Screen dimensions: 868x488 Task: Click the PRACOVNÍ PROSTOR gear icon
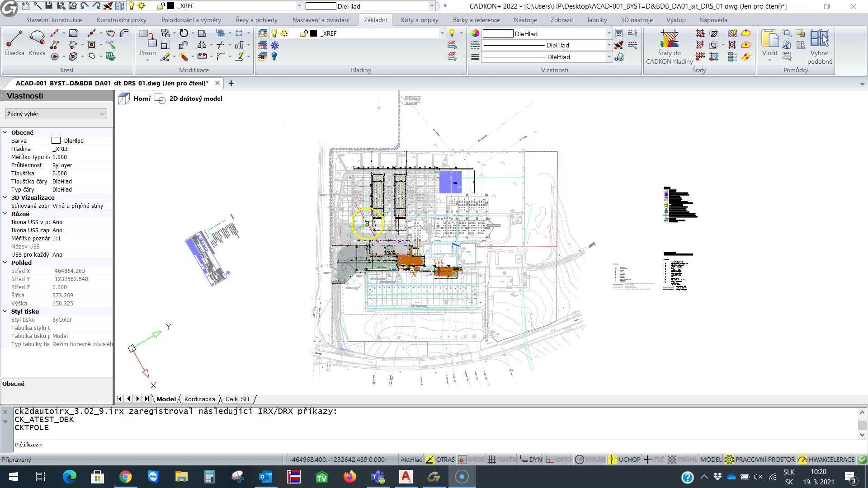pyautogui.click(x=729, y=459)
